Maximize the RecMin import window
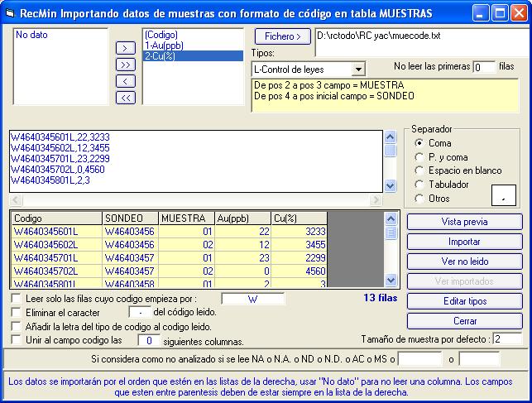The image size is (532, 403). click(x=500, y=13)
